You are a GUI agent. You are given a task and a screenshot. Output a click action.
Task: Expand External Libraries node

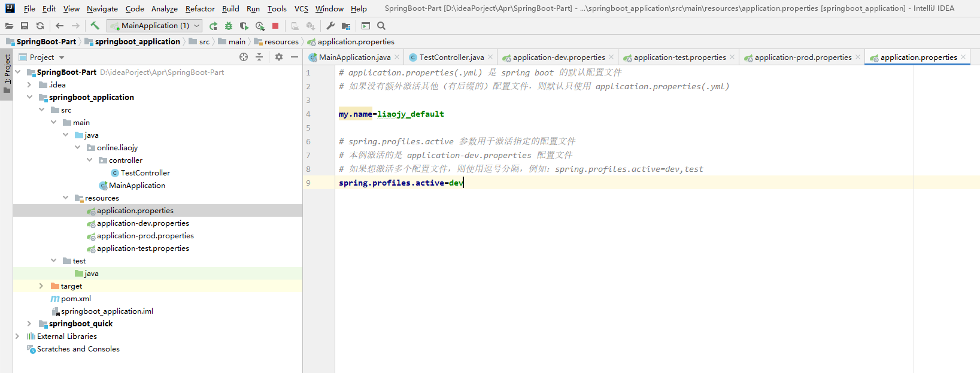coord(17,336)
